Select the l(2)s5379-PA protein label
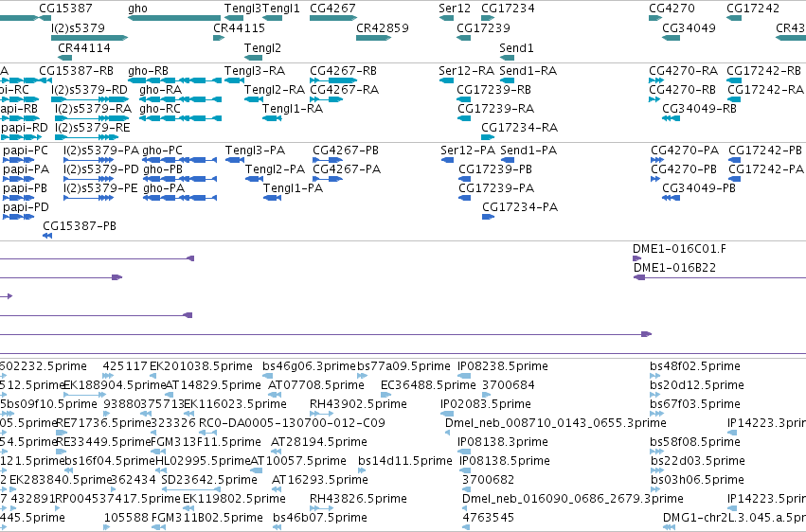The image size is (806, 532). point(101,150)
